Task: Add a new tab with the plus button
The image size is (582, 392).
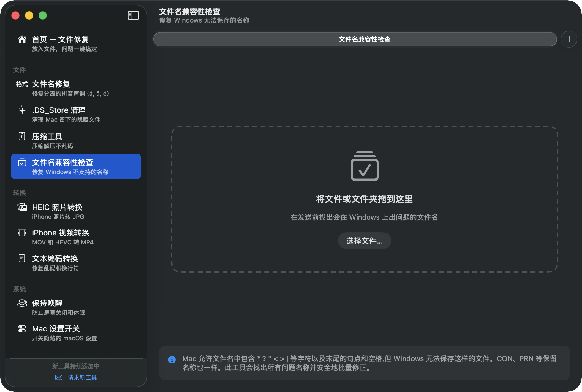Action: 569,39
